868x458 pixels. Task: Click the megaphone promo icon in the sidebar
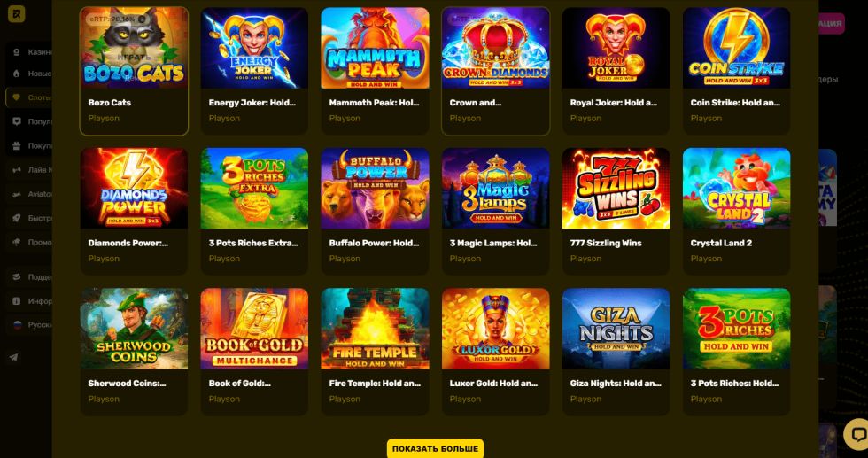click(x=17, y=242)
